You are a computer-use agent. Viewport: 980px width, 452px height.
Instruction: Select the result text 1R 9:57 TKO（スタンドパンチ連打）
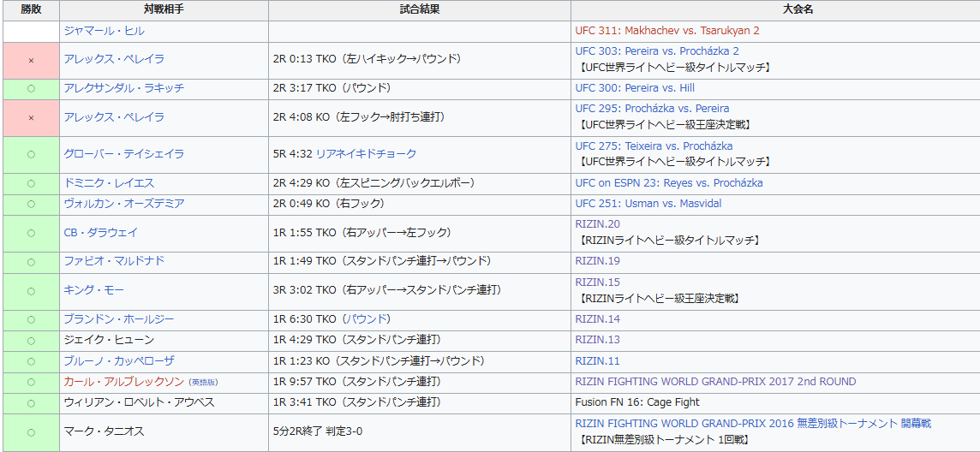pos(357,382)
